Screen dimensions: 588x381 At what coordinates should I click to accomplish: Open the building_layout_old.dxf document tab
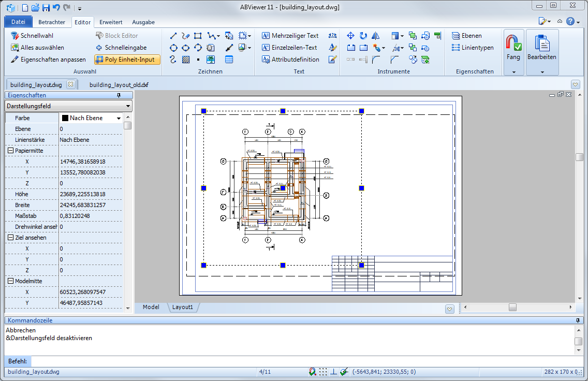pyautogui.click(x=119, y=84)
